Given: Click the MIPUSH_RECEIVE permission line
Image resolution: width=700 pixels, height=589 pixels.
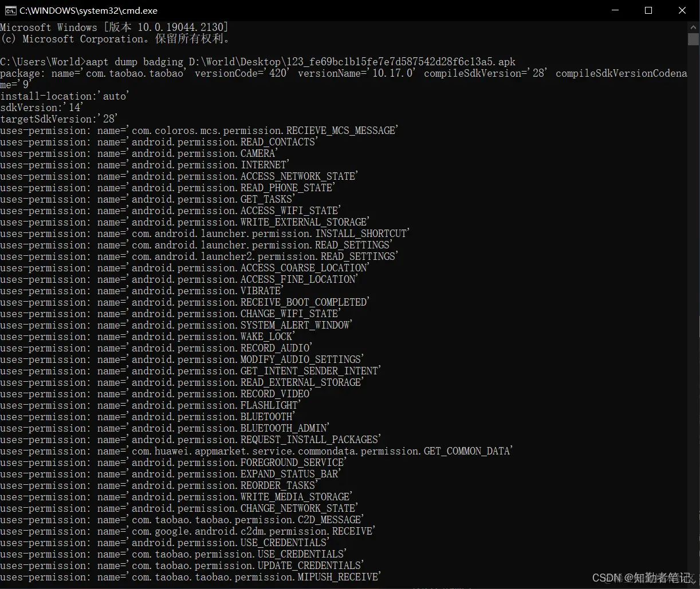Looking at the screenshot, I should click(x=190, y=577).
